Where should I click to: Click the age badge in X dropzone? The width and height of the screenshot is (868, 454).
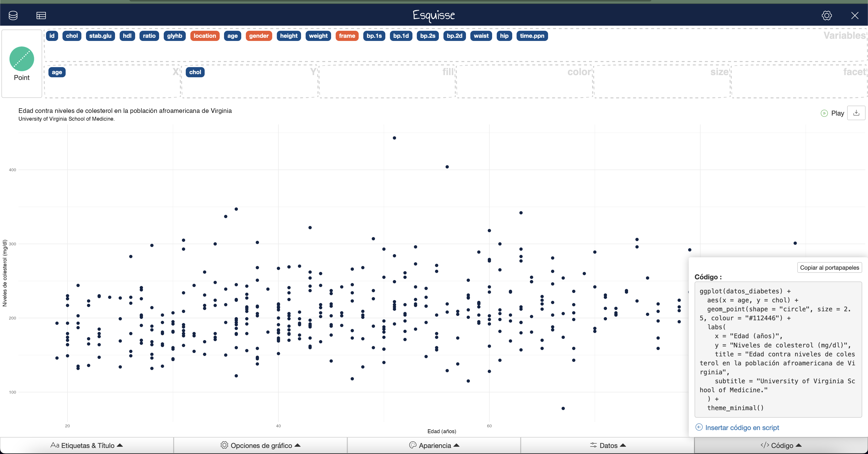[x=57, y=72]
